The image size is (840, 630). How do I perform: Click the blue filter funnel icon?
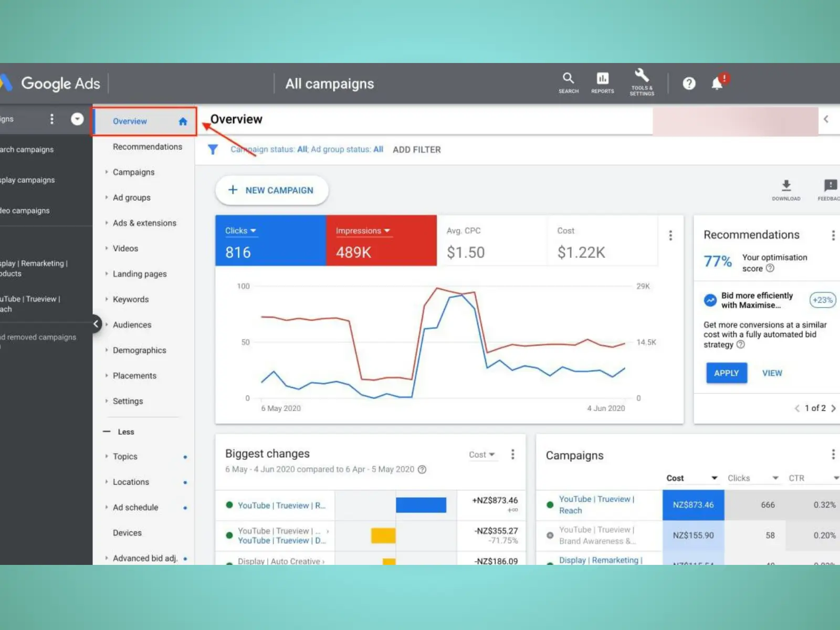[213, 150]
